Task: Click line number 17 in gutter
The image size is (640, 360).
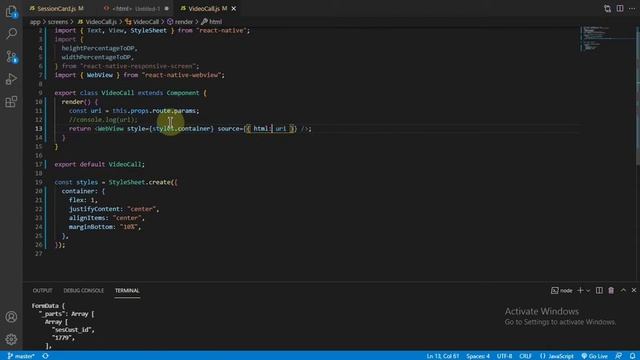Action: point(38,164)
